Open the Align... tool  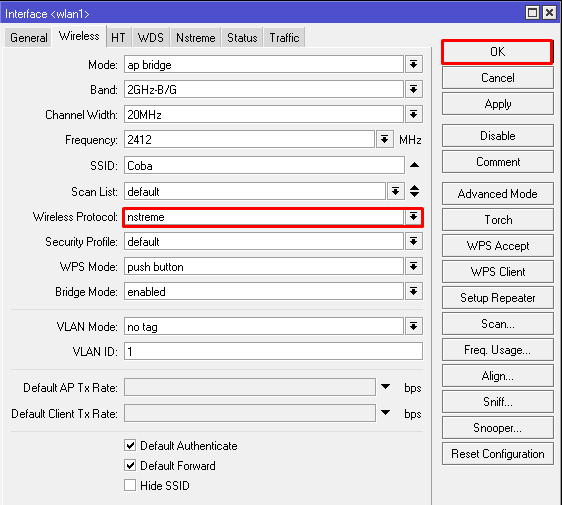(x=497, y=376)
